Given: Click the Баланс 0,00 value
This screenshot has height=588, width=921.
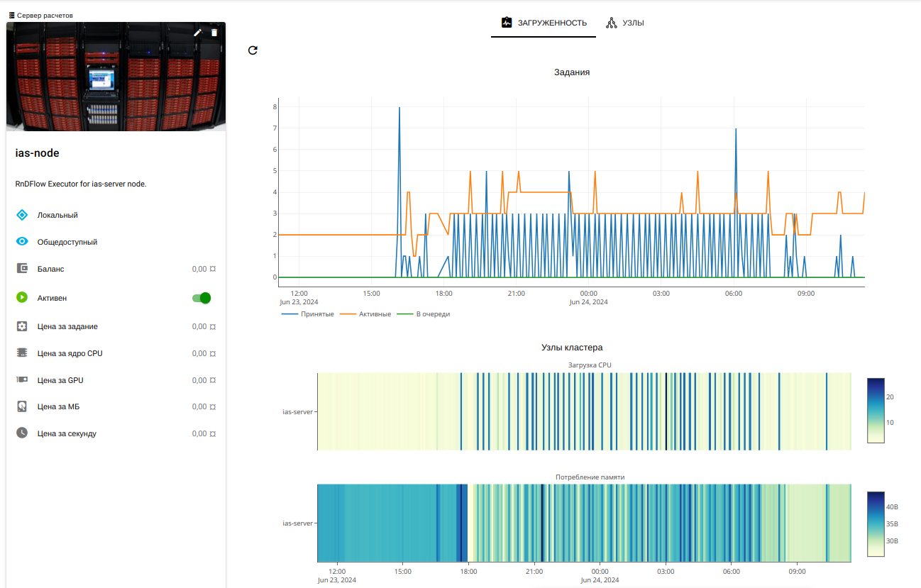Looking at the screenshot, I should click(199, 270).
